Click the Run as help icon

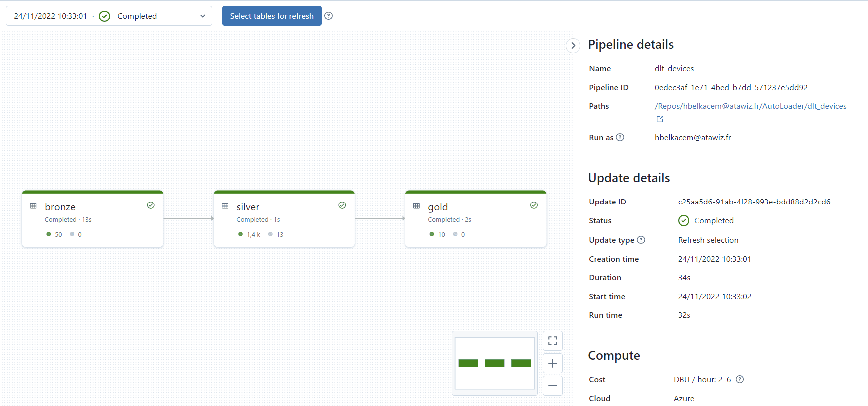(620, 137)
